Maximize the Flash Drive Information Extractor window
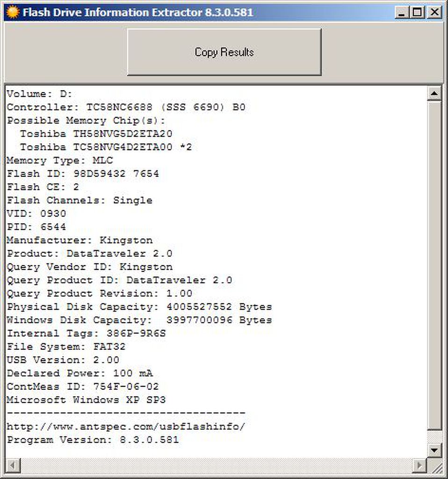The width and height of the screenshot is (448, 479). coord(418,12)
